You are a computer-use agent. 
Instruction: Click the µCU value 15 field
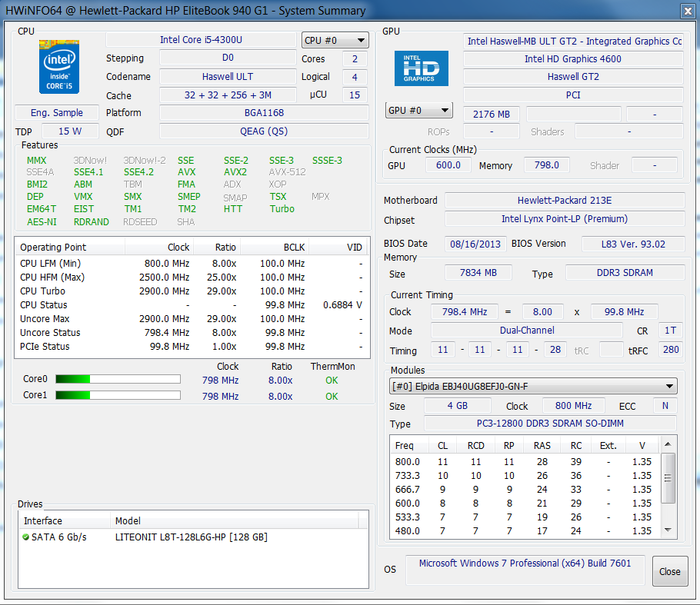355,95
